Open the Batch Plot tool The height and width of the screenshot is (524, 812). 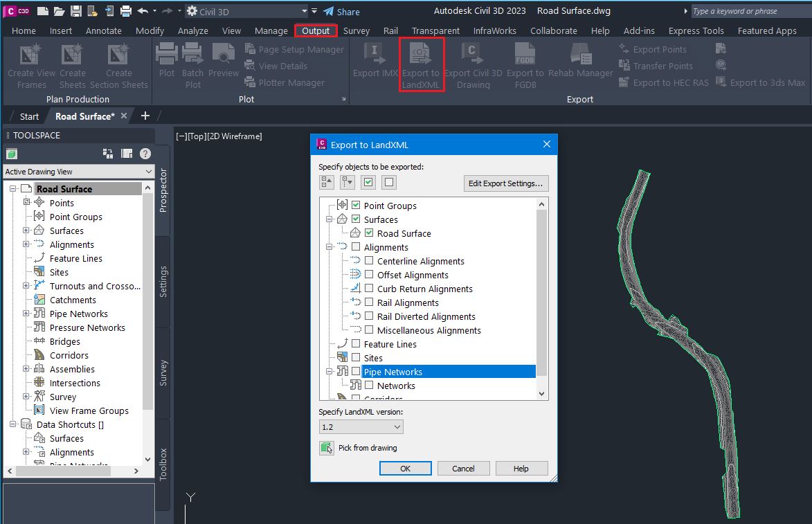(192, 55)
